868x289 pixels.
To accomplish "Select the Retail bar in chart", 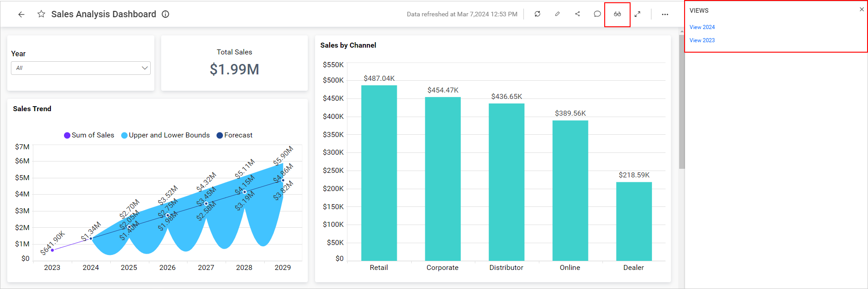I will pyautogui.click(x=379, y=173).
